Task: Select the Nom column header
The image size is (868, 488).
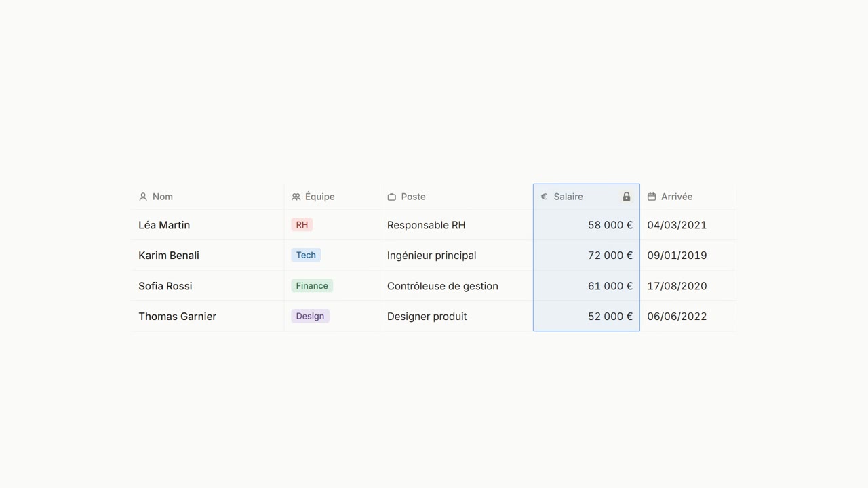Action: (208, 197)
